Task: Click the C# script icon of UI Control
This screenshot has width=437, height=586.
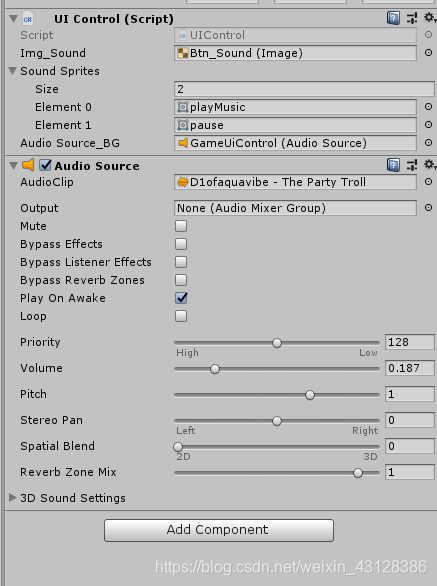Action: [x=28, y=19]
